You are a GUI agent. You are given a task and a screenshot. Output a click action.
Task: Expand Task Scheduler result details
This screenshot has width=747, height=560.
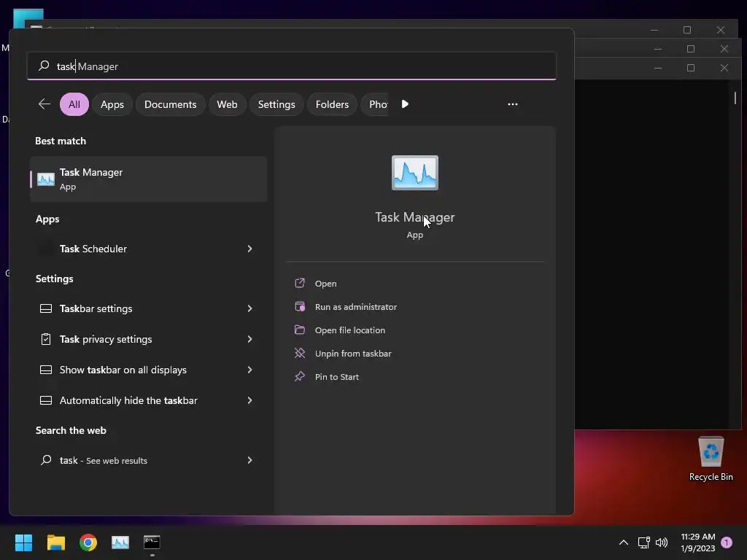[x=249, y=249]
